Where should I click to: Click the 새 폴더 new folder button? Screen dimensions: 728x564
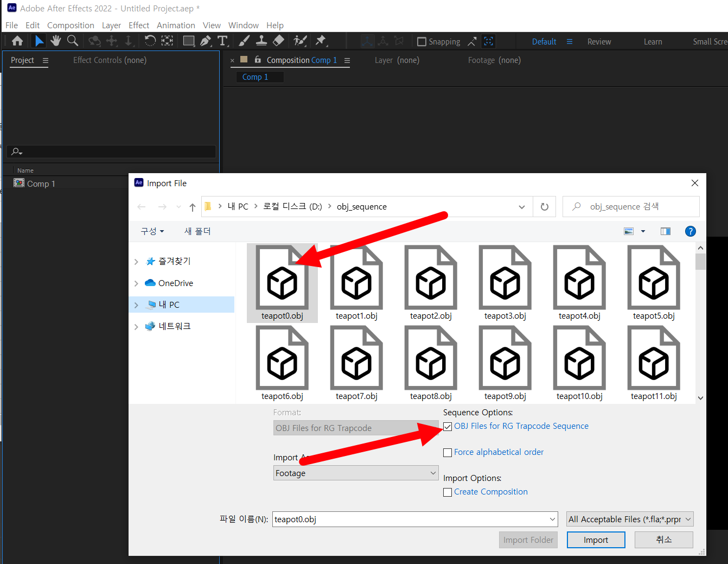coord(197,231)
